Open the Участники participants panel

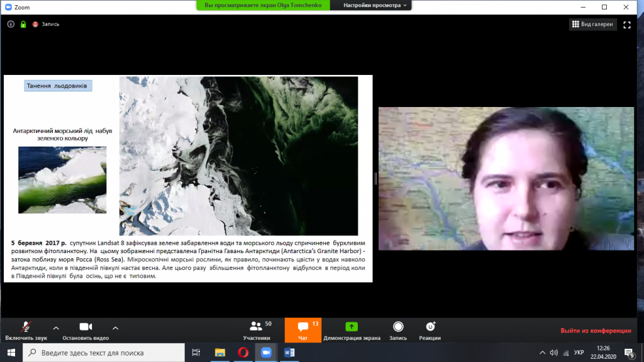click(x=257, y=331)
